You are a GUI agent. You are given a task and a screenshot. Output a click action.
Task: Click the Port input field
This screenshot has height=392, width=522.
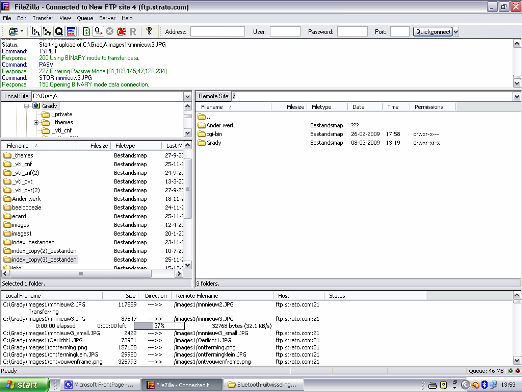pyautogui.click(x=400, y=32)
